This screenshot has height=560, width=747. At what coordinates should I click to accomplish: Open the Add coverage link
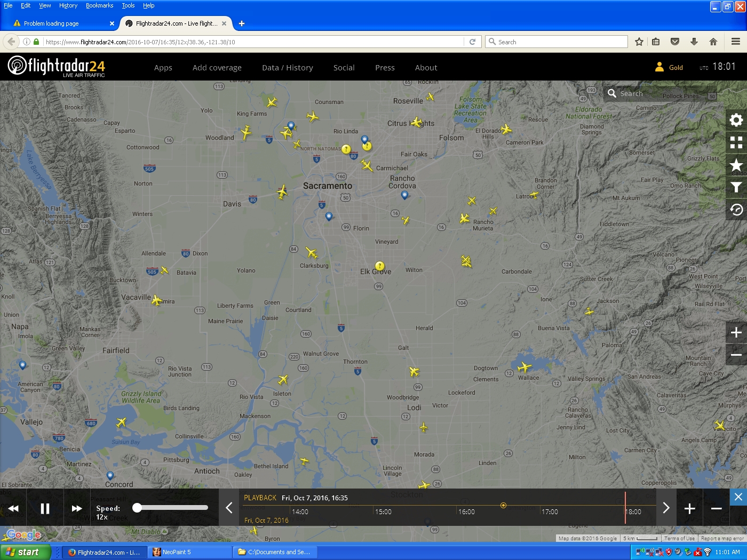217,68
